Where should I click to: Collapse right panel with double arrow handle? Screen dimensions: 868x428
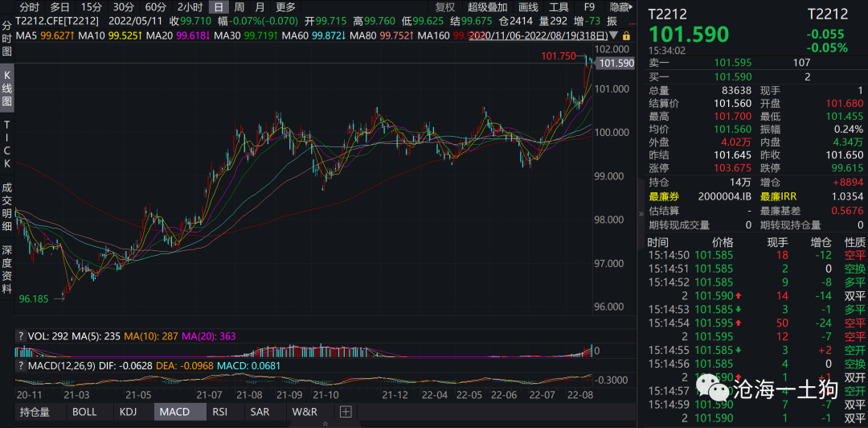coord(641,213)
